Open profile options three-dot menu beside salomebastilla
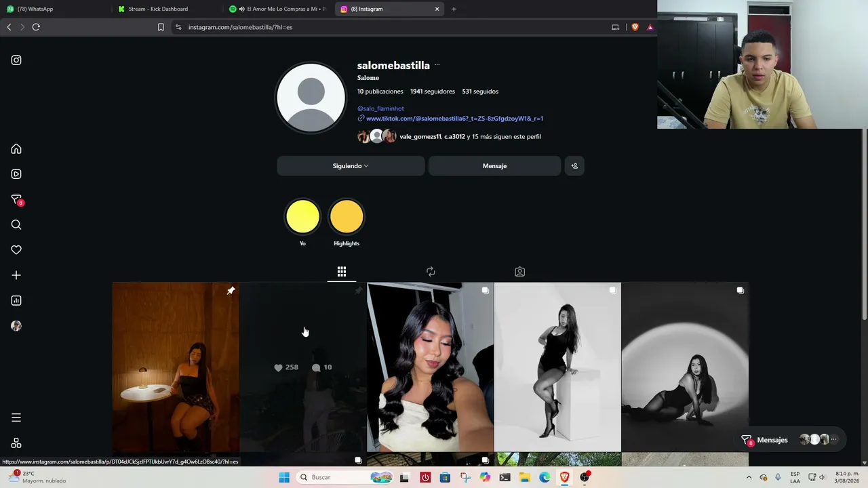 tap(437, 65)
